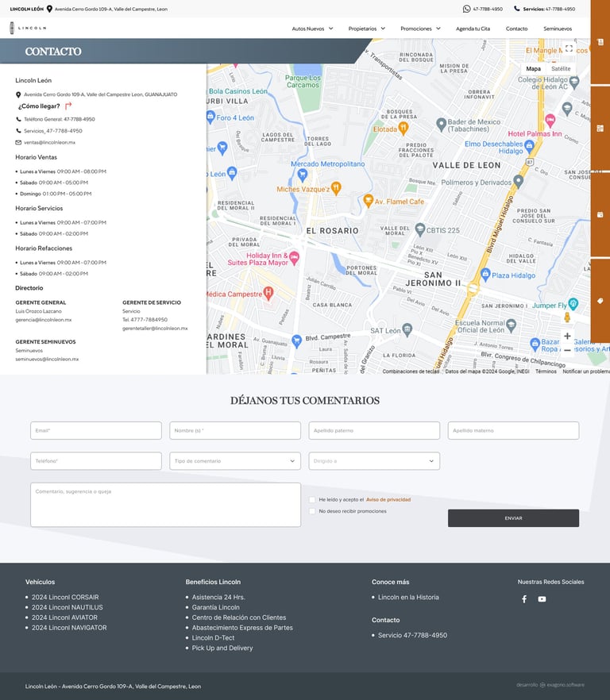
Task: Open the price tag icon in orange sidebar
Action: pos(600,301)
